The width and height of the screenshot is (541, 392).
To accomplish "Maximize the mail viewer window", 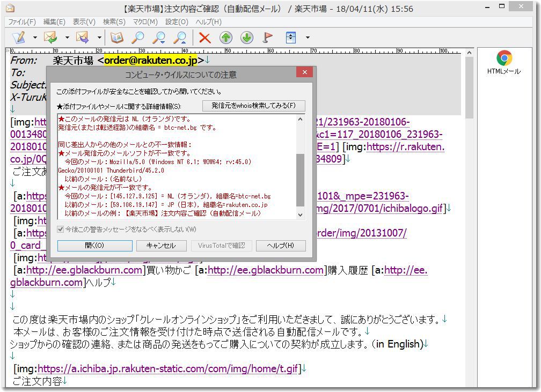I will pyautogui.click(x=502, y=6).
